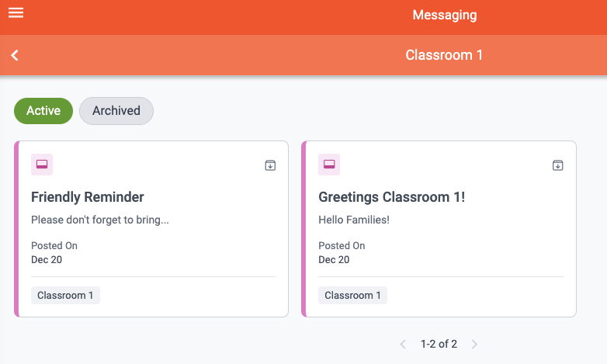Switch to the Archived tab
The width and height of the screenshot is (607, 364).
point(116,111)
